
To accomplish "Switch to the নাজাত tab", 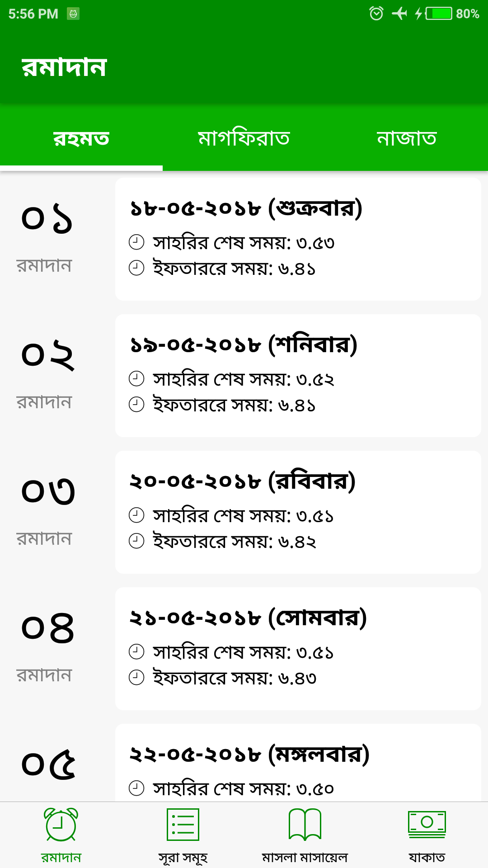I will (x=407, y=138).
